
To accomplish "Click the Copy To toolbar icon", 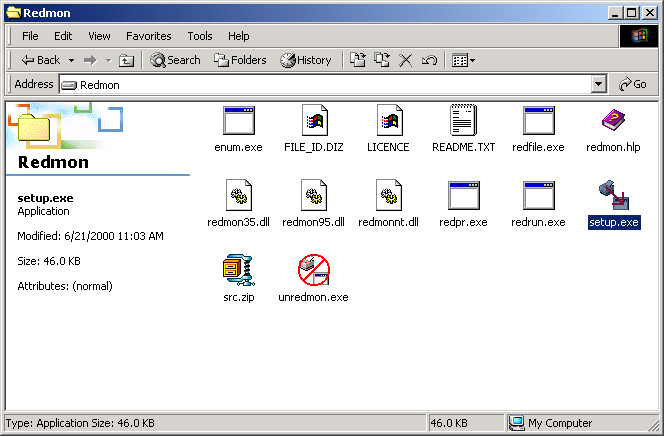I will (382, 60).
